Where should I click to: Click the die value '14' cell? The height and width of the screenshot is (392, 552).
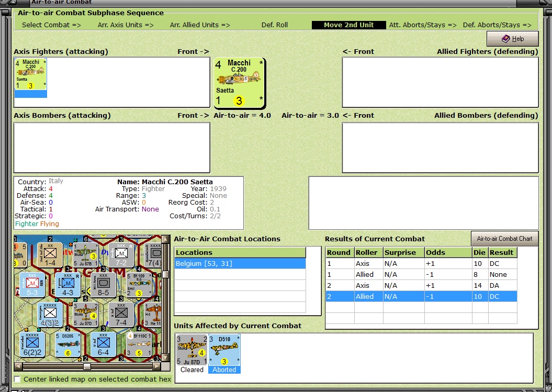(480, 285)
